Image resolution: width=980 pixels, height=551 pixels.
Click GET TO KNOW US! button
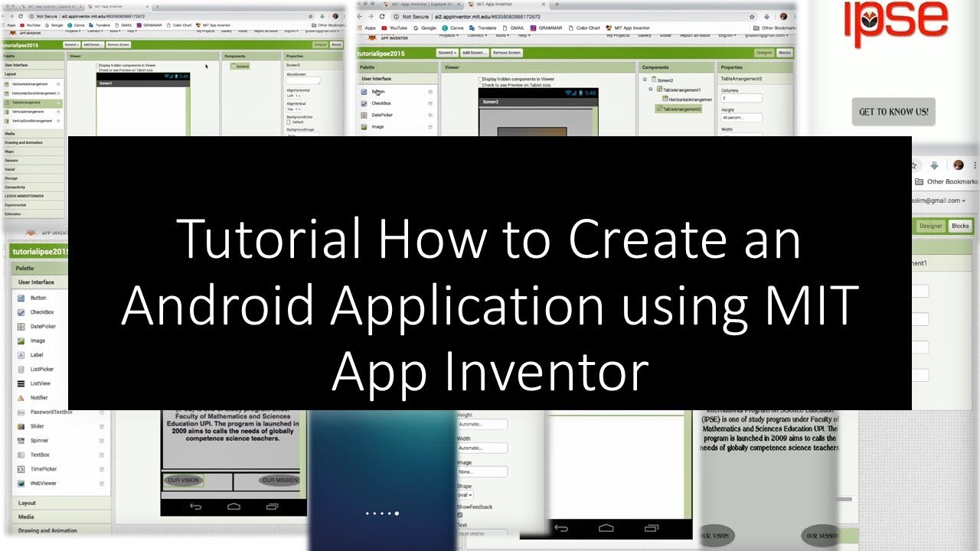(893, 112)
